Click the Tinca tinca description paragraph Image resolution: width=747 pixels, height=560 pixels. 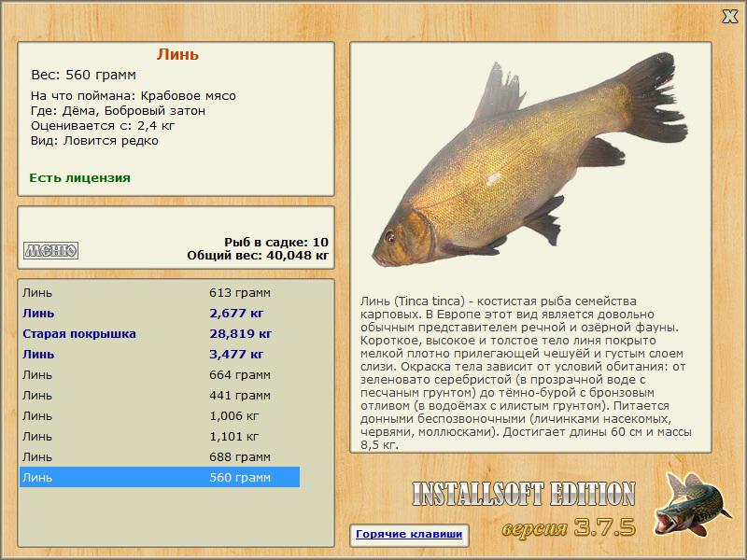527,372
